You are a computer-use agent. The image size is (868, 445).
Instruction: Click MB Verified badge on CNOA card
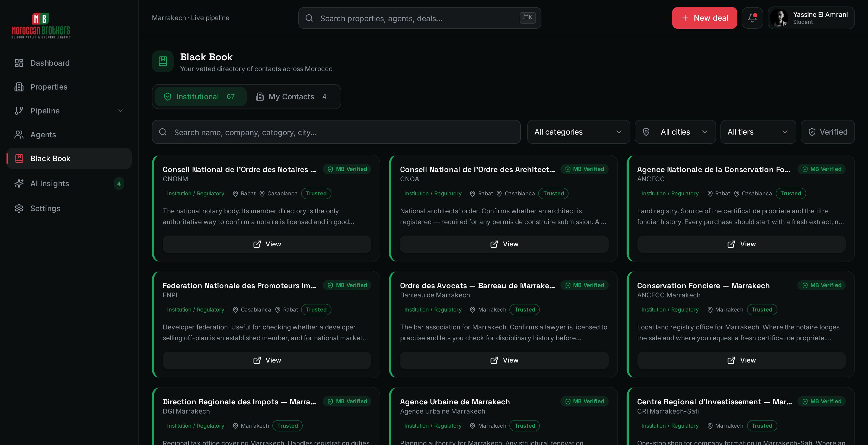tap(584, 169)
